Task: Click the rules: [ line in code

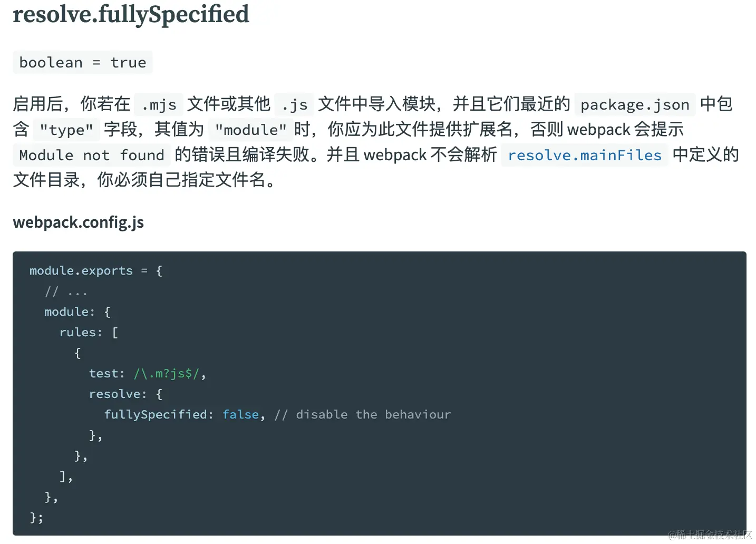Action: (x=89, y=333)
